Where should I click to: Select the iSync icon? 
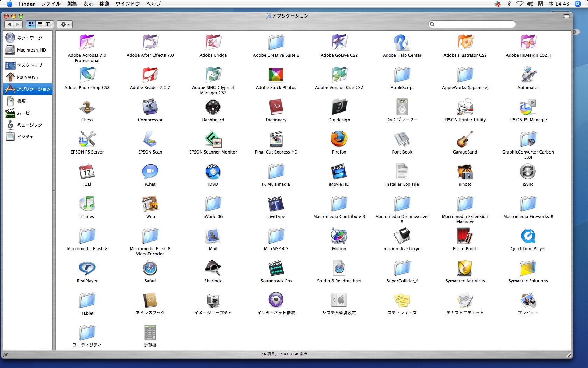click(528, 172)
